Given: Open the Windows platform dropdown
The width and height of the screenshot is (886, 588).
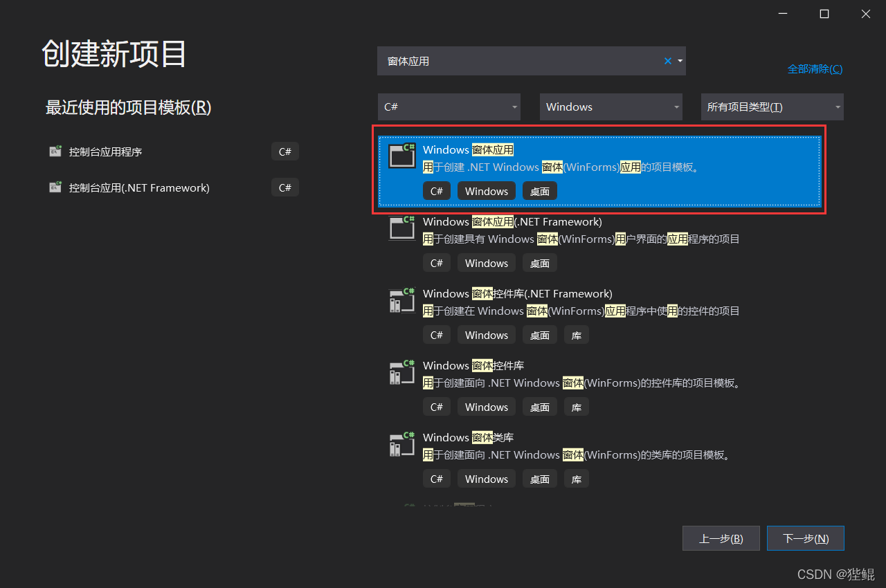Looking at the screenshot, I should click(611, 107).
